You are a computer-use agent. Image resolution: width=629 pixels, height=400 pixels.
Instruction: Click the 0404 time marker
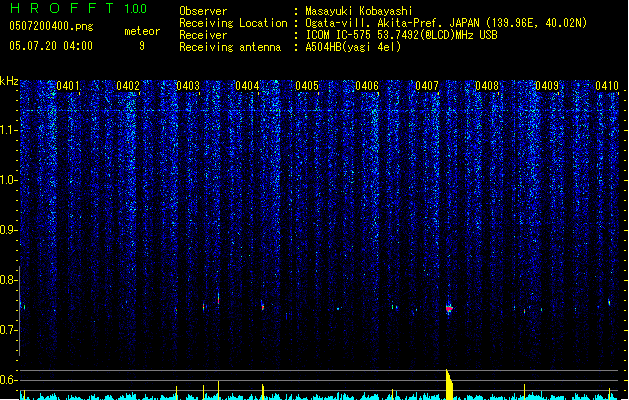pos(247,86)
